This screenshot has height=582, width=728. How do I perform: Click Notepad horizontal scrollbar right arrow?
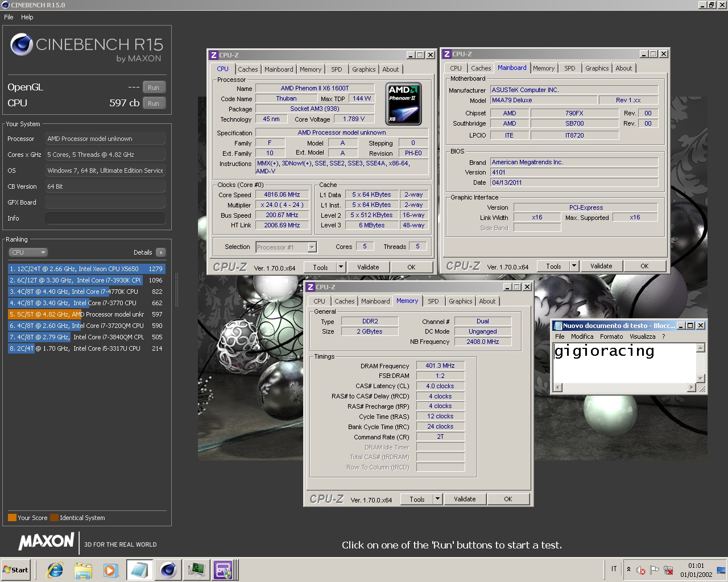coord(691,388)
